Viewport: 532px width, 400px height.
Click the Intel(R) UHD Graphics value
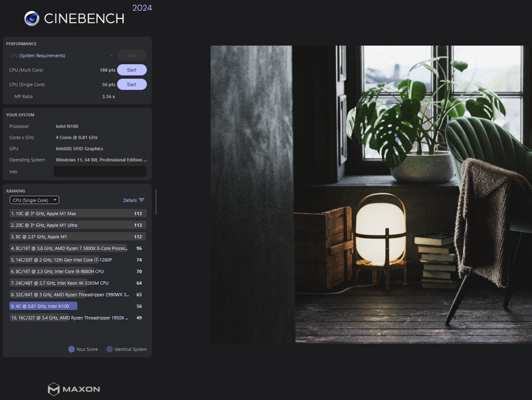(79, 148)
